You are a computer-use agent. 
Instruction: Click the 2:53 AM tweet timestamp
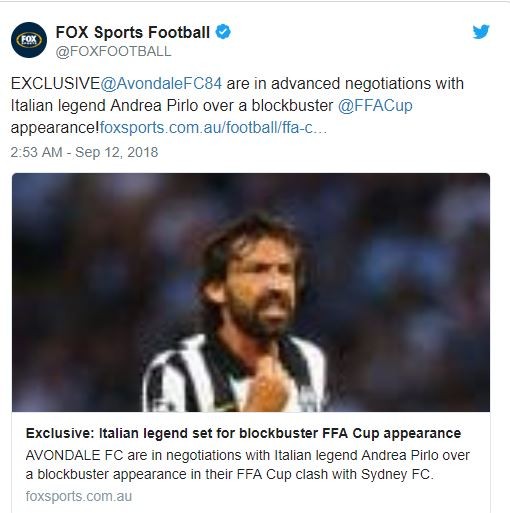[36, 152]
